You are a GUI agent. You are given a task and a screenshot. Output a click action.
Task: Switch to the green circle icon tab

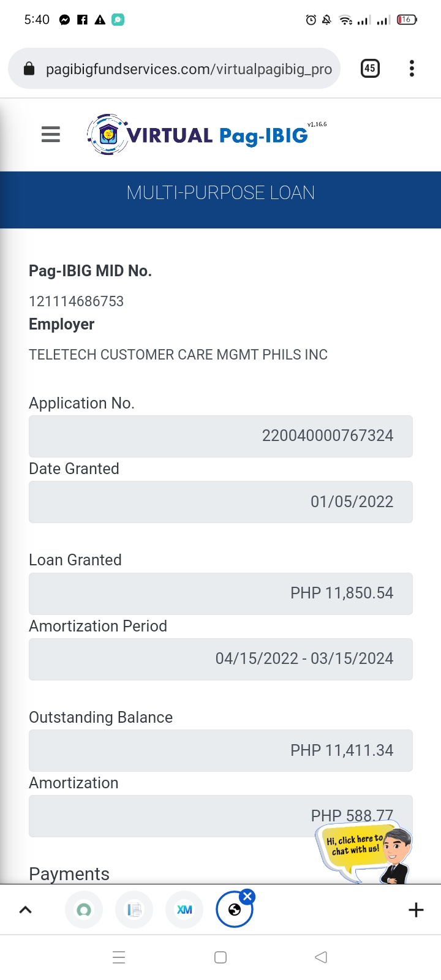(84, 910)
